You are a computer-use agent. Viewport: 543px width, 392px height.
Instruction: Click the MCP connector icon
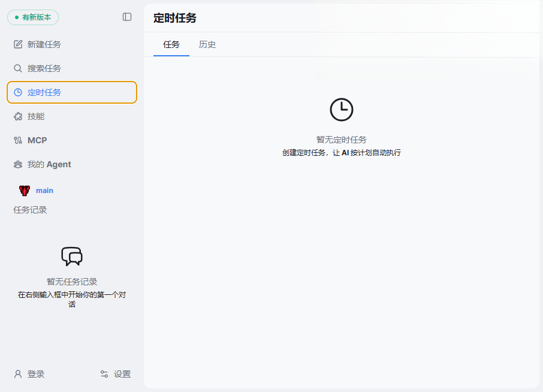[x=18, y=140]
